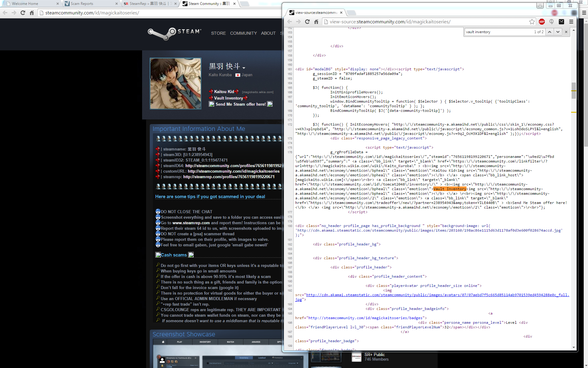Click the source view vertical scrollbar thumb

point(574,91)
